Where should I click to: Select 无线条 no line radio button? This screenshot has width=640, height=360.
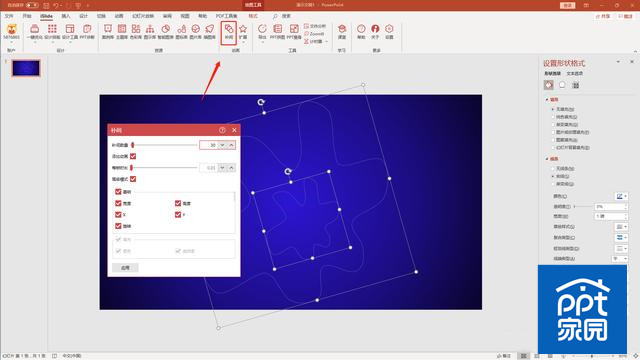553,169
